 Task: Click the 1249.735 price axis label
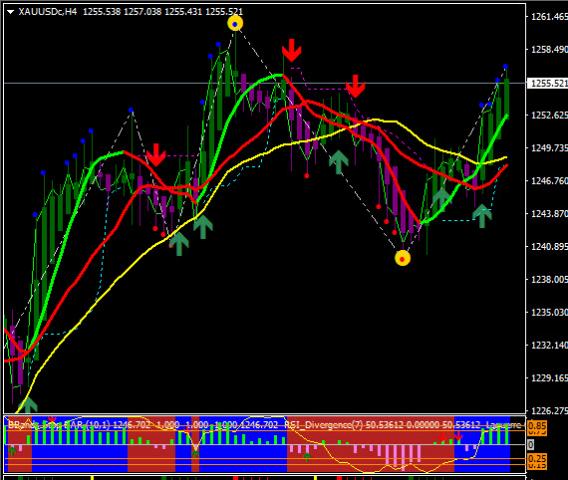point(549,148)
